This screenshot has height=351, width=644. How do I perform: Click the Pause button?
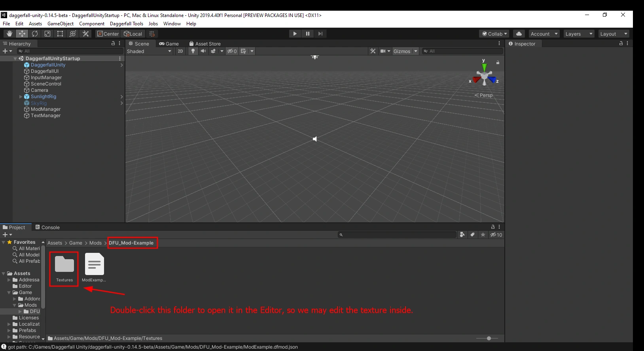pos(307,34)
